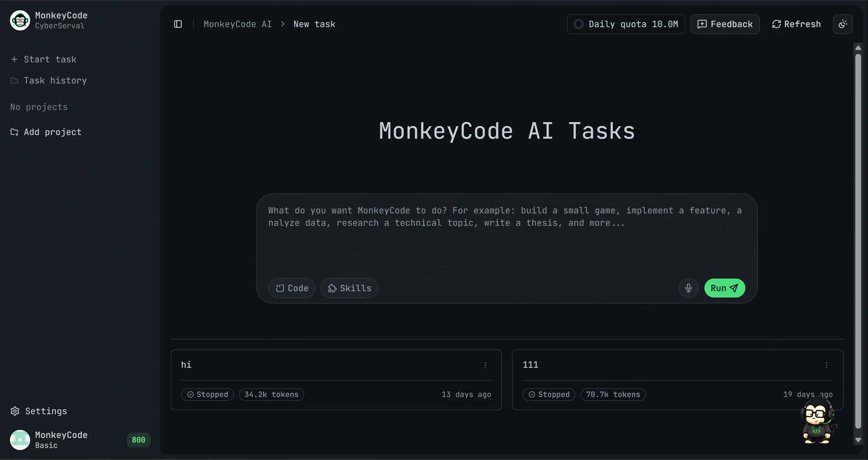The width and height of the screenshot is (868, 460).
Task: Click the Stopped status on hi task
Action: (x=207, y=394)
